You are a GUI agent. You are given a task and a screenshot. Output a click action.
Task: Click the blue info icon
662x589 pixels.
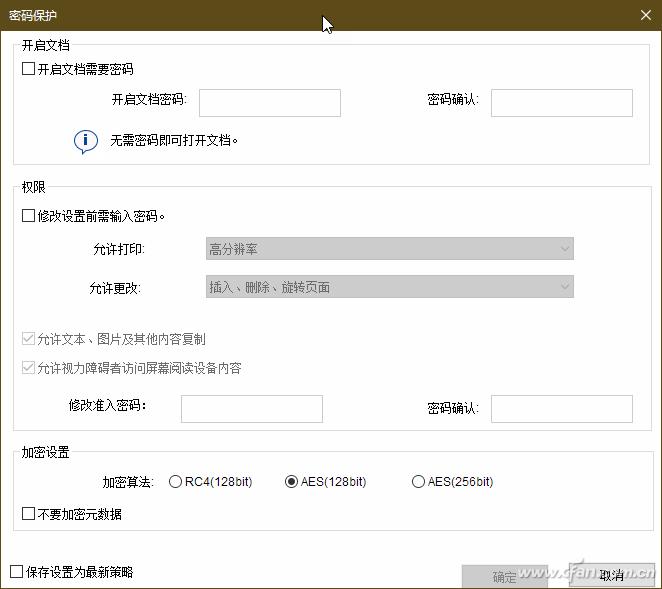[x=86, y=141]
